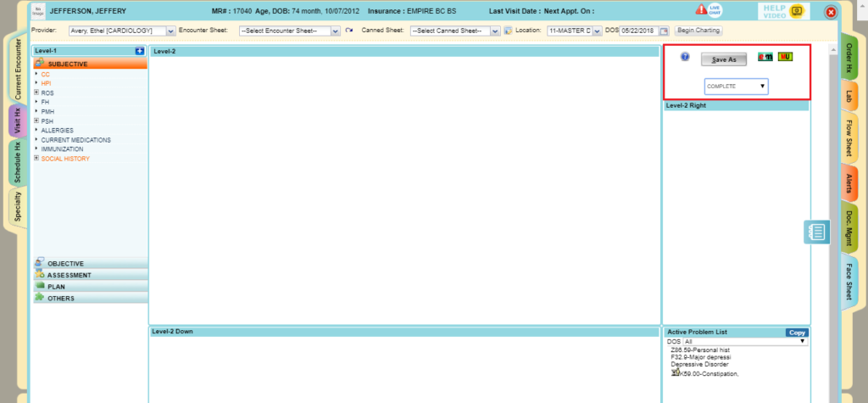Viewport: 868px width, 403px height.
Task: Expand the SOCIAL HISTORY tree node
Action: (36, 159)
